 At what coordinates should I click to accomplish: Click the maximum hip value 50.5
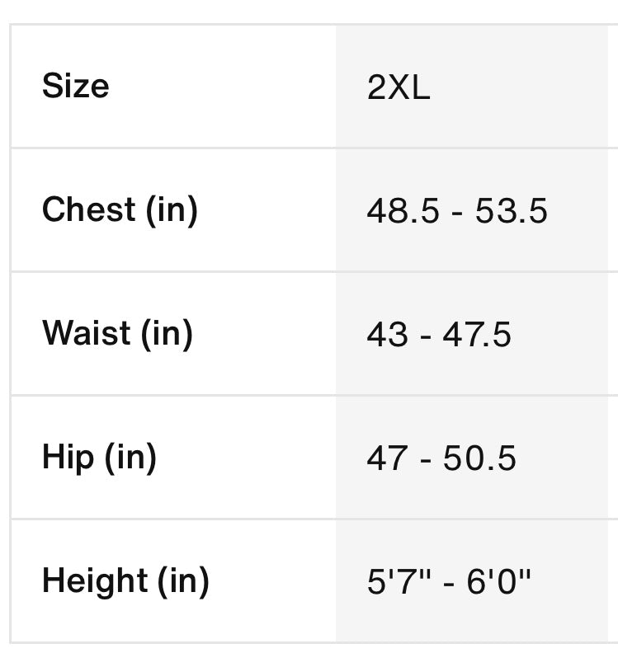tap(479, 459)
